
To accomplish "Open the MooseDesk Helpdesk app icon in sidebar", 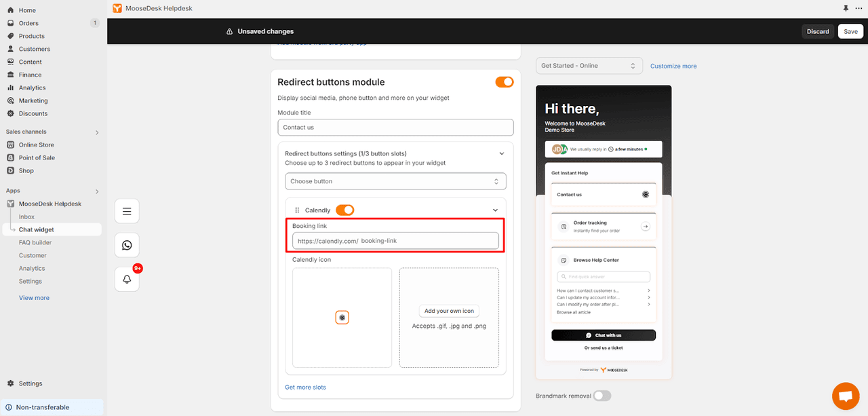I will [x=10, y=204].
